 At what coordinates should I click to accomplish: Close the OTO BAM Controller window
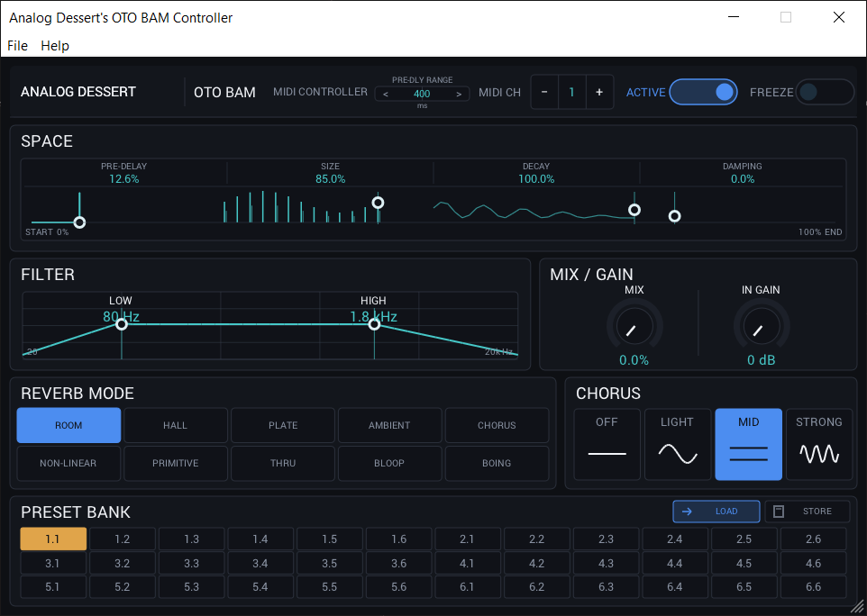(x=839, y=17)
